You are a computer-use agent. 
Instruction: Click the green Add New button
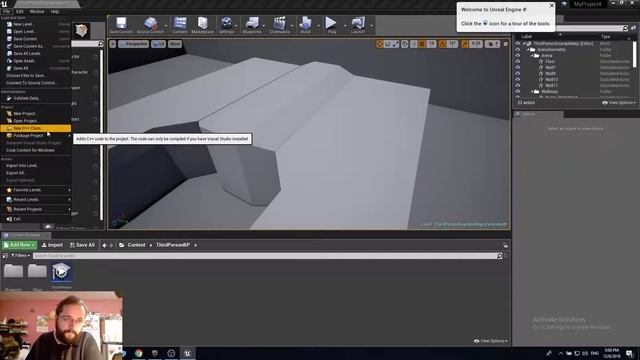click(19, 245)
